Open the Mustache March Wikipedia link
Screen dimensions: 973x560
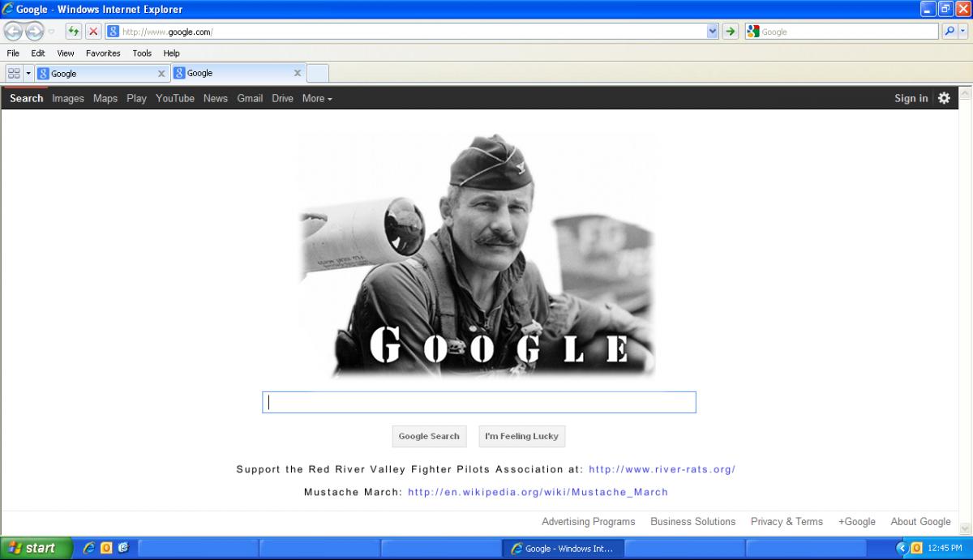(x=538, y=492)
